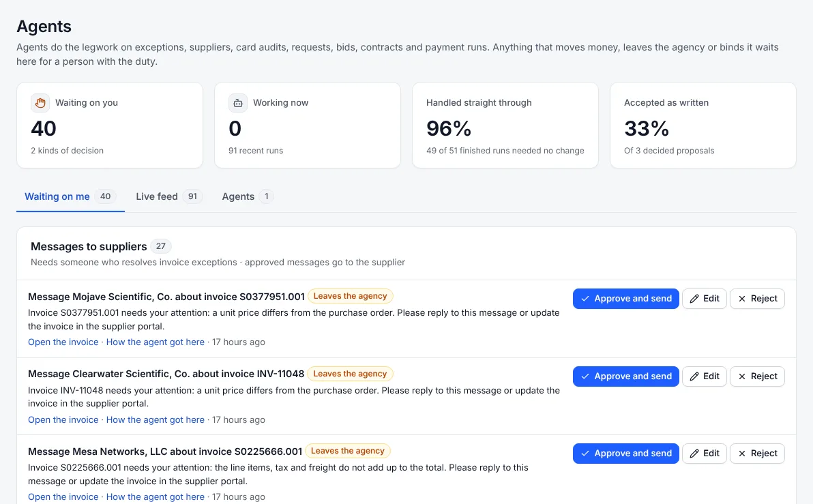
Task: Switch to the Live feed tab
Action: pos(168,196)
